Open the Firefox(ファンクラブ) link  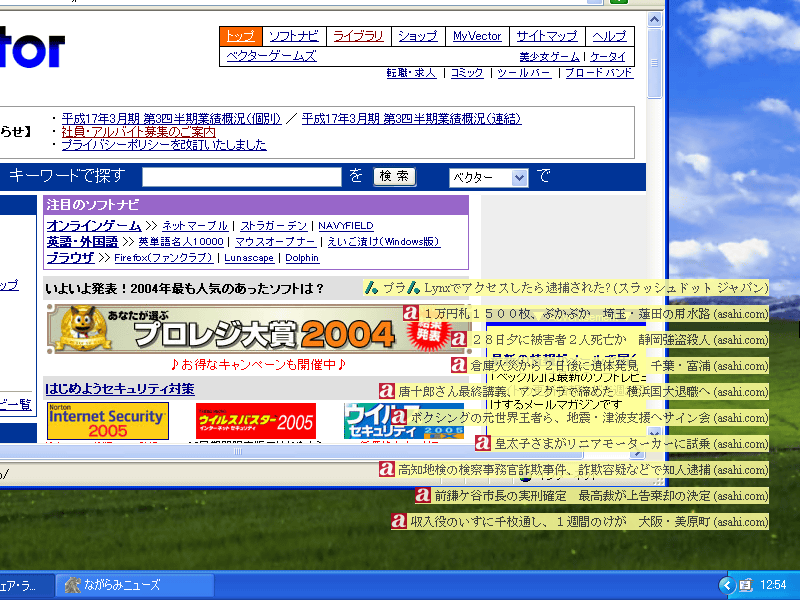tap(163, 258)
